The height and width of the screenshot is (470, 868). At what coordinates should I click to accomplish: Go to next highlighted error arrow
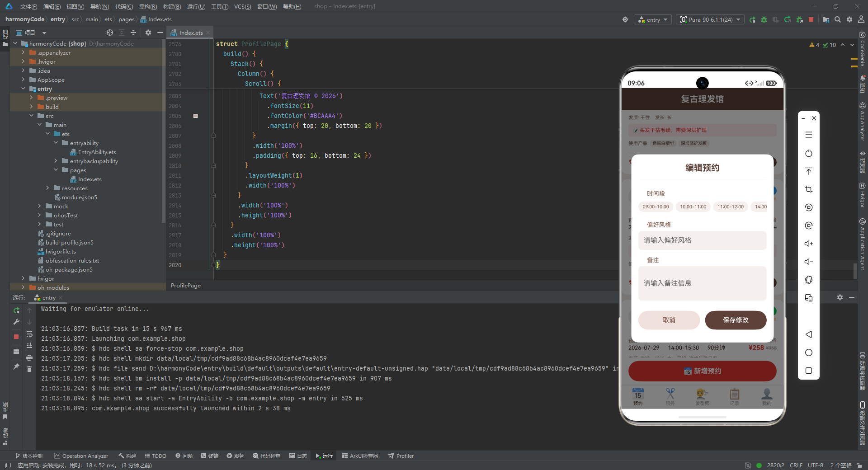pos(852,45)
